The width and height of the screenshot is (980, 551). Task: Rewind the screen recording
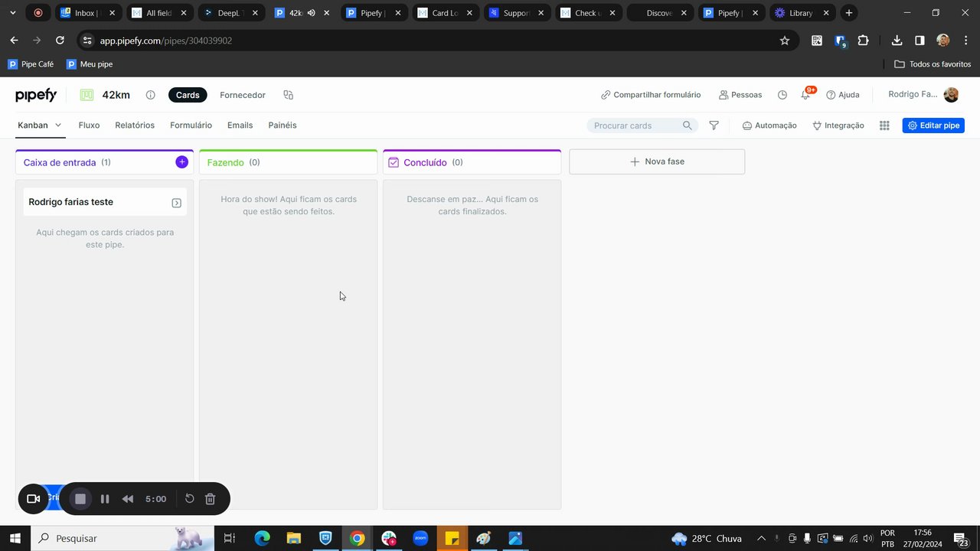pyautogui.click(x=128, y=499)
